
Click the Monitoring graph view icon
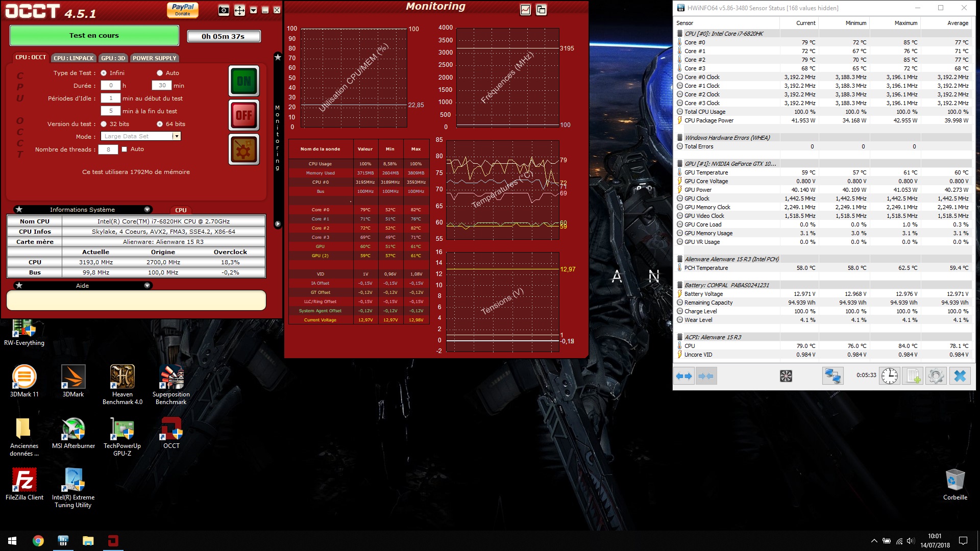(x=525, y=10)
